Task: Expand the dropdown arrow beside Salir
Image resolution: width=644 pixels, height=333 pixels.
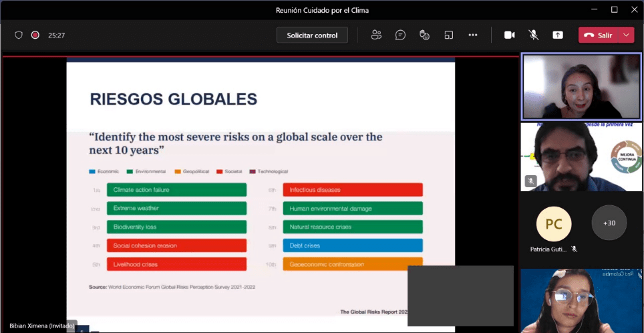Action: coord(627,35)
